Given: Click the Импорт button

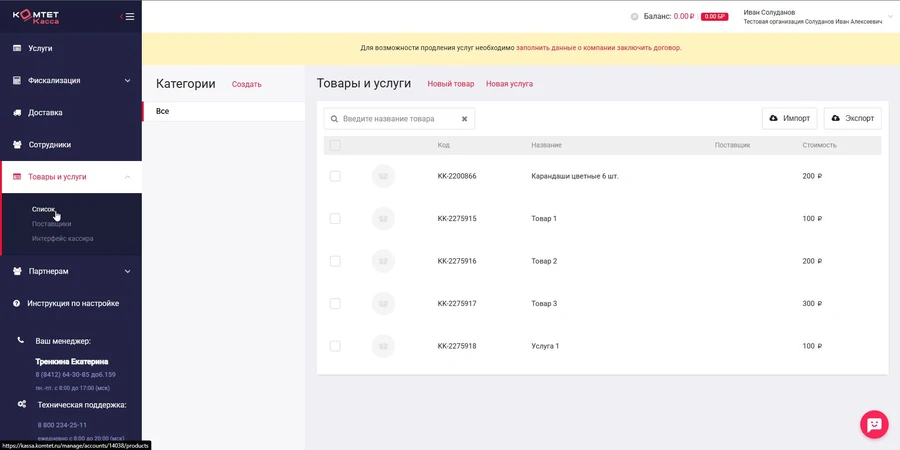Looking at the screenshot, I should coord(789,118).
